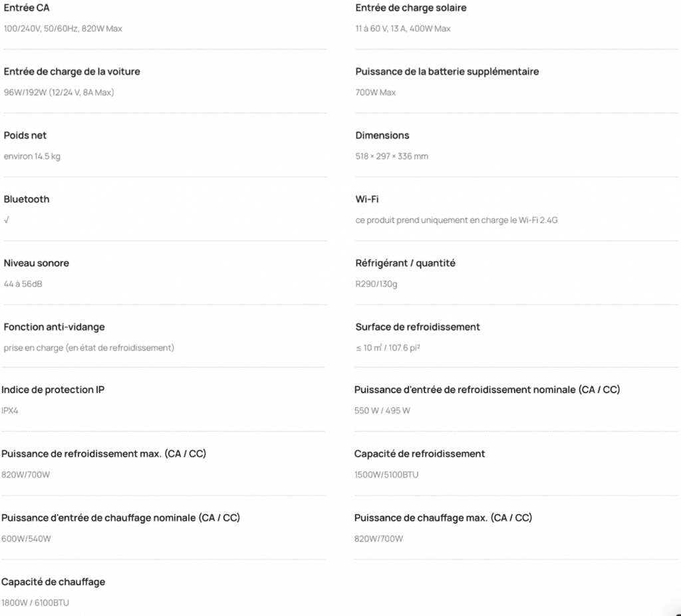Click the Wi-Fi heading
The width and height of the screenshot is (681, 616).
point(367,200)
